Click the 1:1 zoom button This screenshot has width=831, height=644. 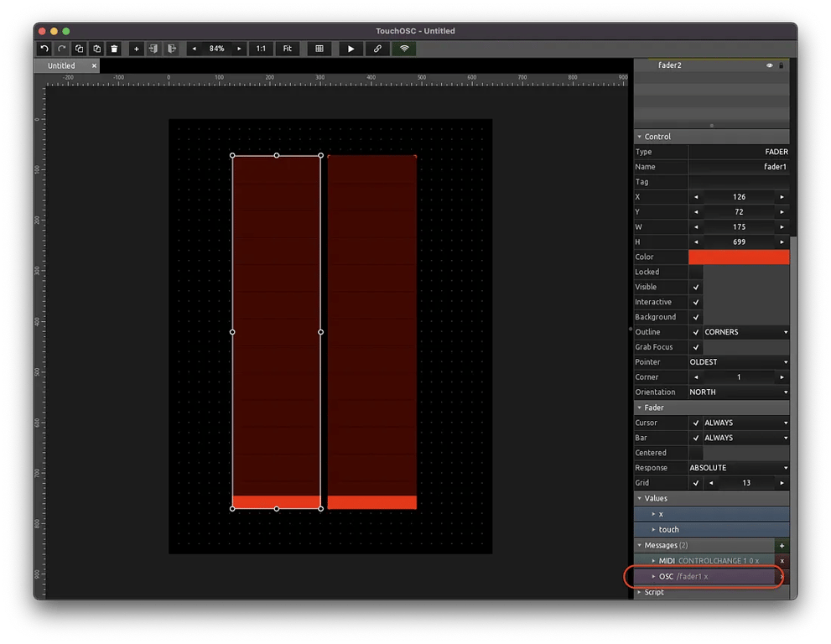261,49
